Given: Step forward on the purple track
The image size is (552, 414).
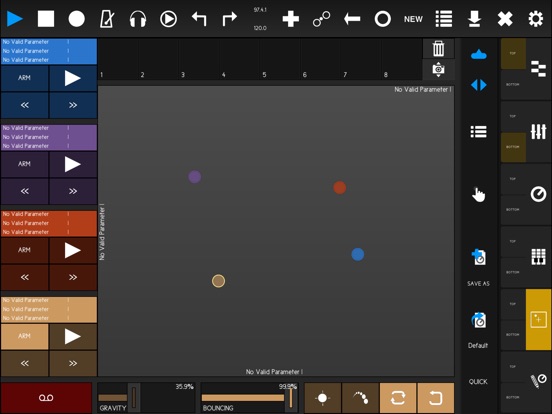Looking at the screenshot, I should click(73, 191).
